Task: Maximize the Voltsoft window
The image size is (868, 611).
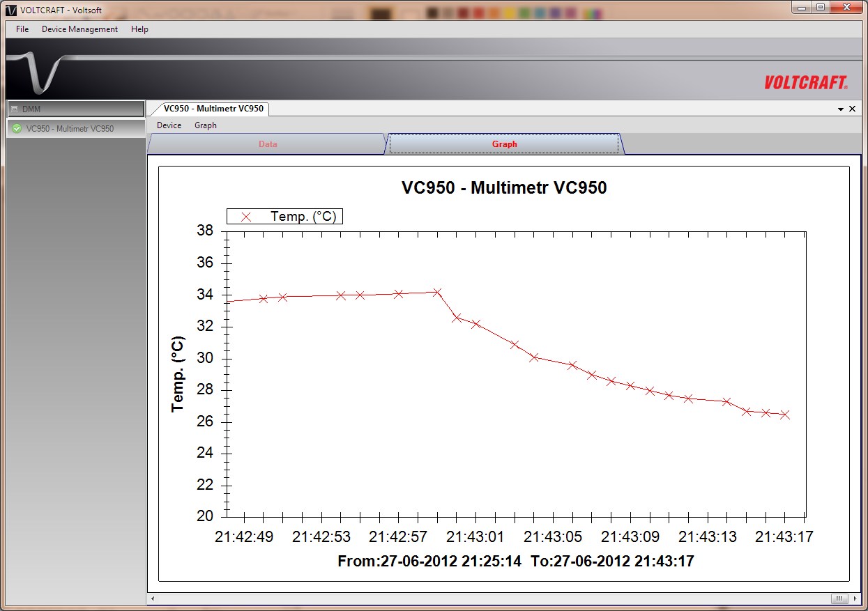Action: (x=820, y=7)
